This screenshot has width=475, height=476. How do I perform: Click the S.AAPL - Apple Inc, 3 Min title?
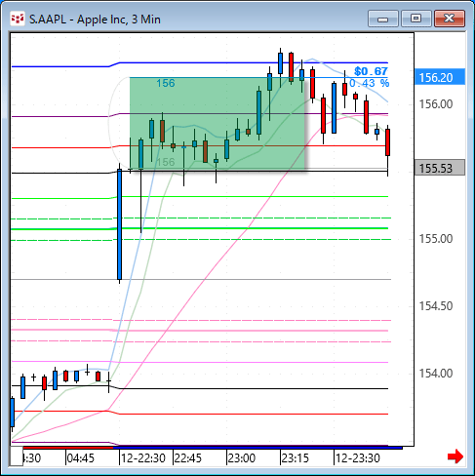[95, 20]
